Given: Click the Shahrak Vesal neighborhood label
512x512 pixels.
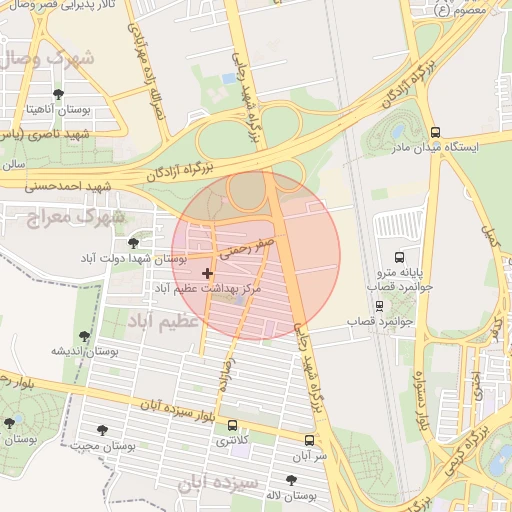Looking at the screenshot, I should point(47,59).
